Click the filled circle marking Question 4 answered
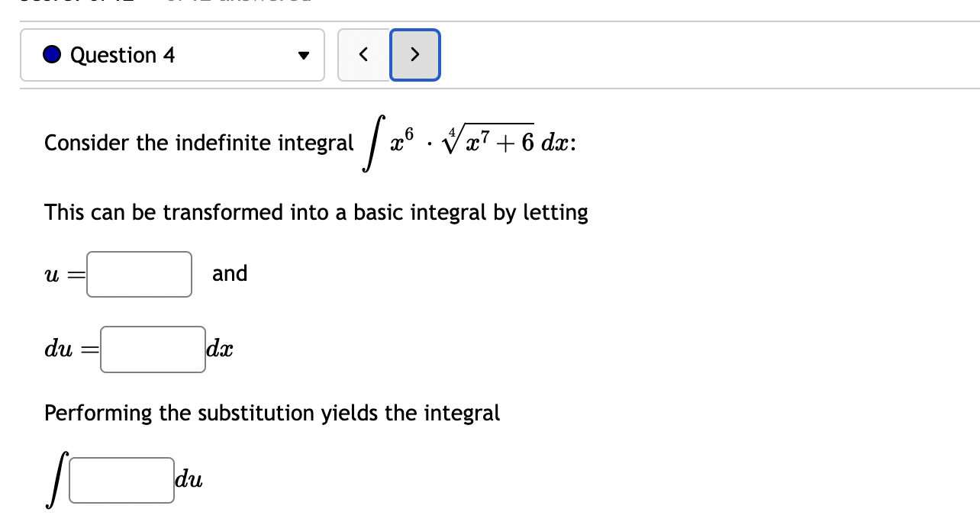This screenshot has width=980, height=525. click(50, 54)
